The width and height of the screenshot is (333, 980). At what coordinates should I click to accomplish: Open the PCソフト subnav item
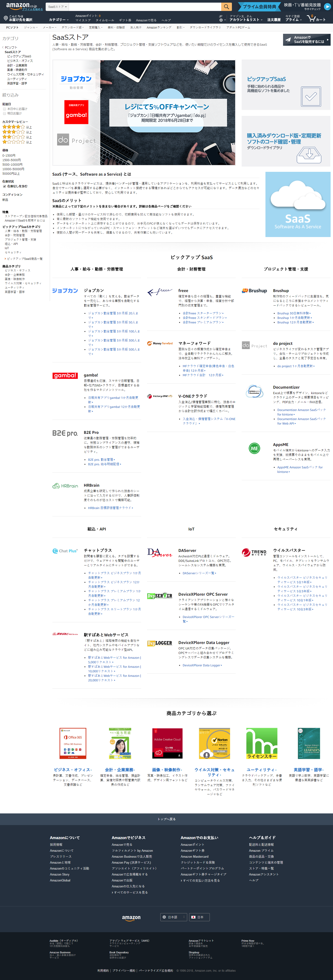(12, 27)
